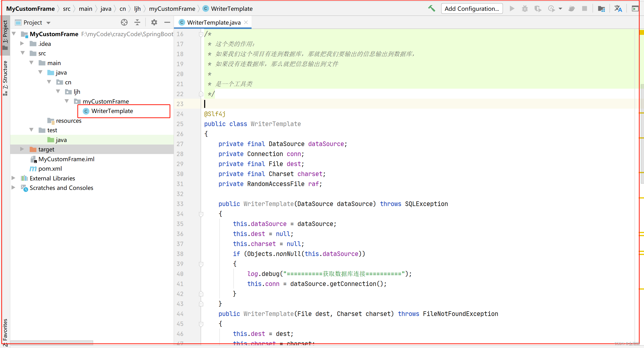Expand Scratches and Consoles node

(13, 188)
